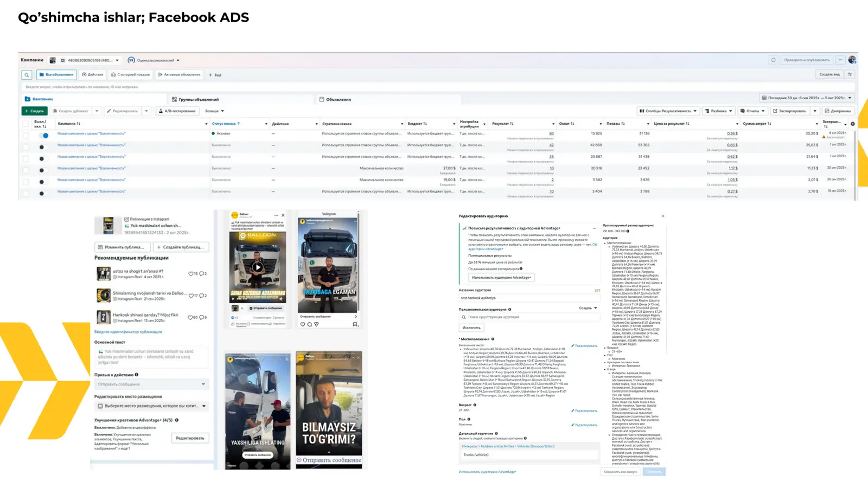
Task: Click the A/B-тестирование button
Action: coord(177,111)
